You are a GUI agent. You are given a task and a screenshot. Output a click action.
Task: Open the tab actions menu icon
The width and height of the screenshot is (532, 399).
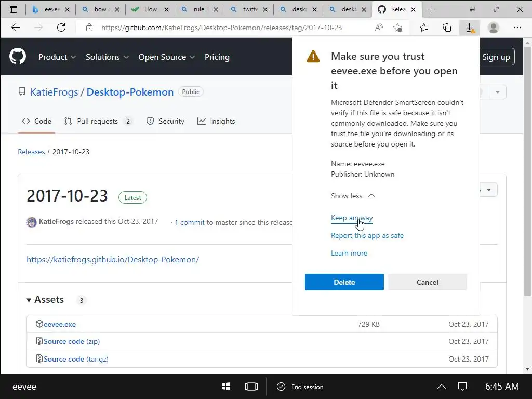pyautogui.click(x=13, y=9)
